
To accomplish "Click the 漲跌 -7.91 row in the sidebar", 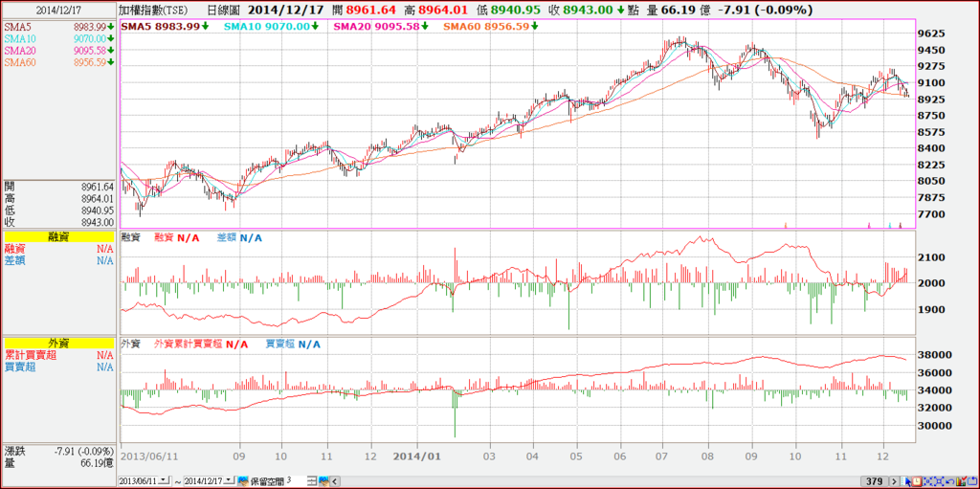I will point(58,451).
